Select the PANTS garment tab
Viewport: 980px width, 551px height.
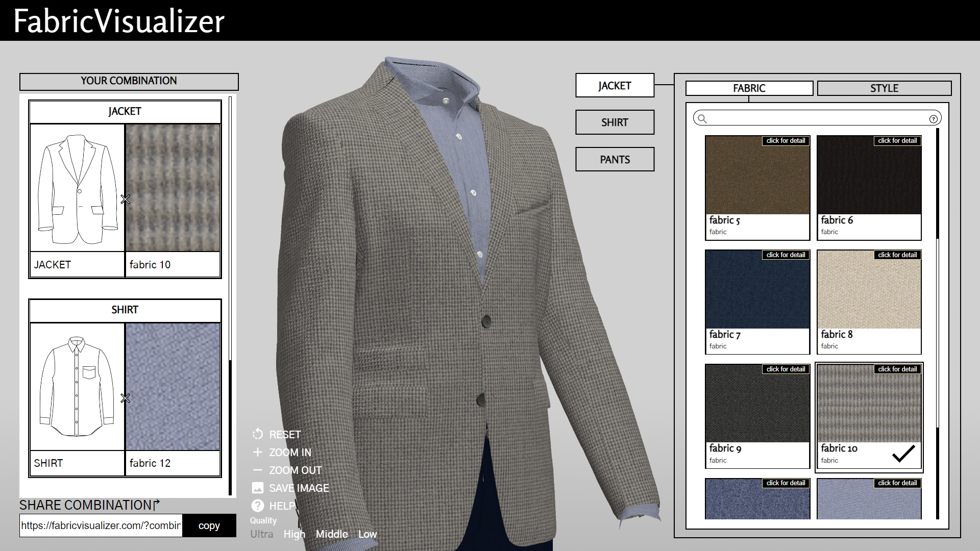click(x=615, y=160)
